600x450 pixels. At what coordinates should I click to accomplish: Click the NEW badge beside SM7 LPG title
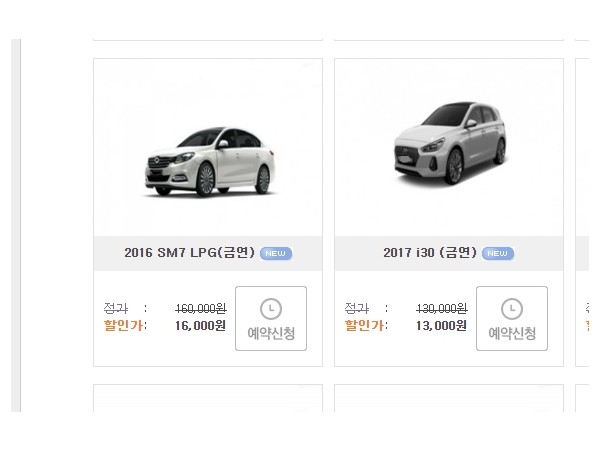coord(276,253)
